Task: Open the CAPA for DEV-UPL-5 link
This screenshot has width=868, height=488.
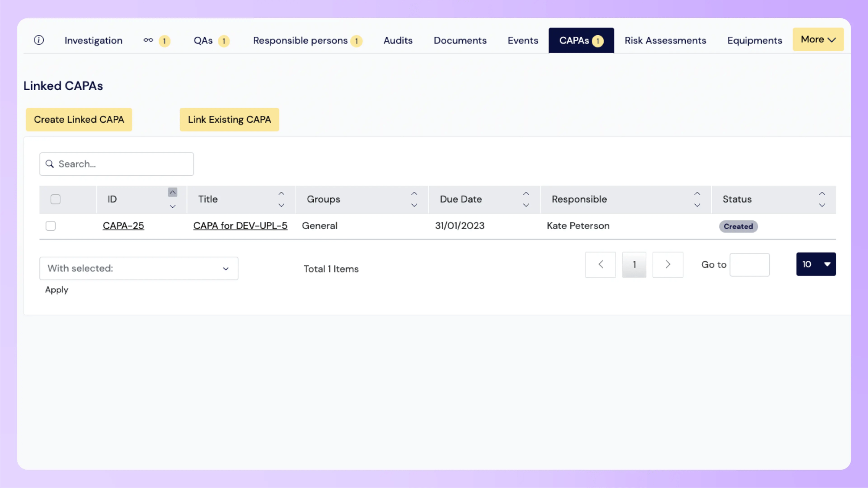Action: 240,226
